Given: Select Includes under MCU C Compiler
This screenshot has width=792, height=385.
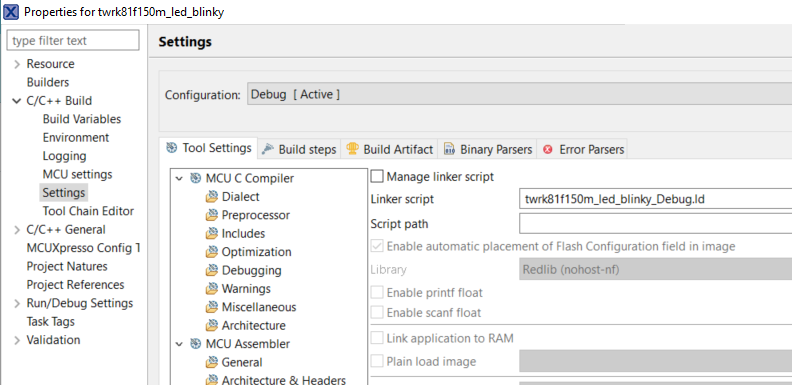Looking at the screenshot, I should tap(243, 233).
